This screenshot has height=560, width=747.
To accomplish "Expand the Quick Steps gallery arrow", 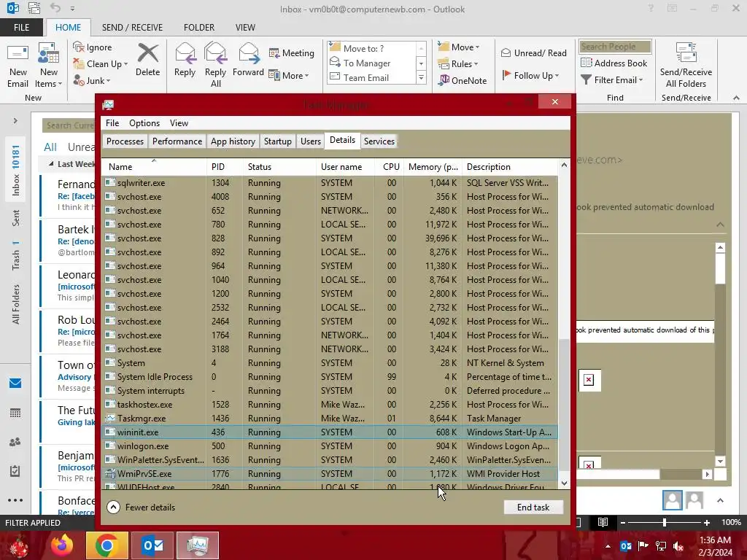I will pos(421,77).
